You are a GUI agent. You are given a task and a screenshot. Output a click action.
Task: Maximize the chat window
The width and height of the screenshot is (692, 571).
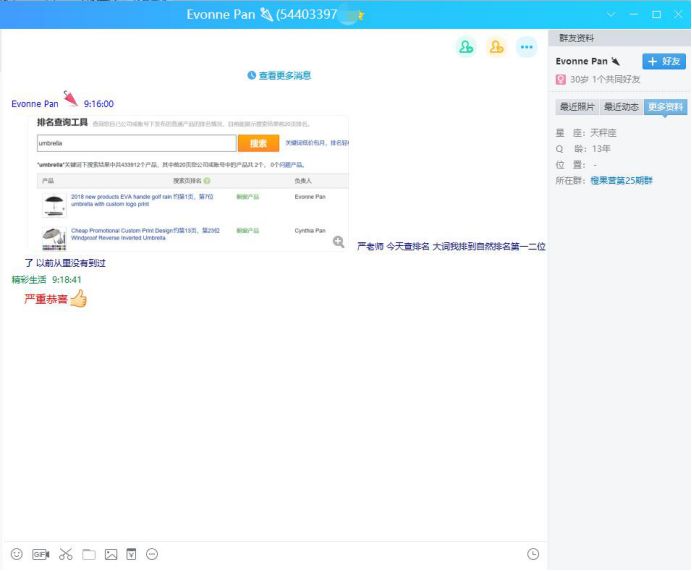pos(656,14)
